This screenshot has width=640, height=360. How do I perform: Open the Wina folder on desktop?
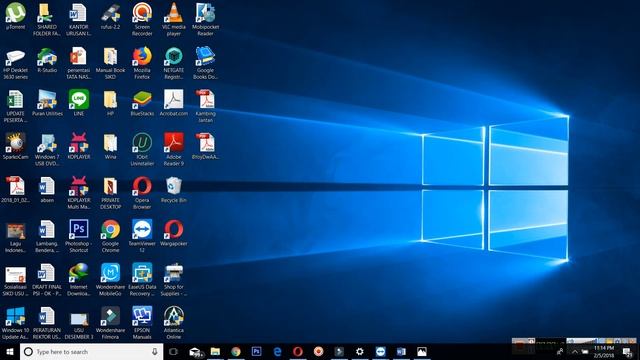point(110,147)
